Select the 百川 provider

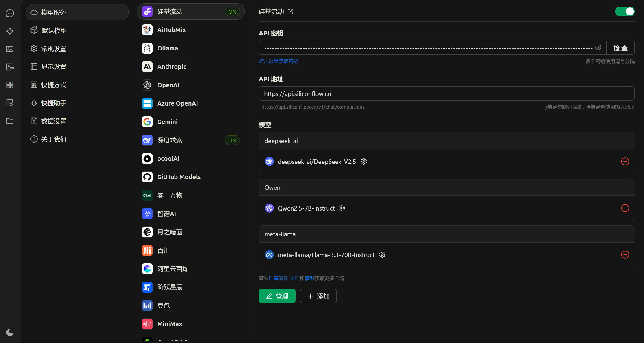(191, 250)
